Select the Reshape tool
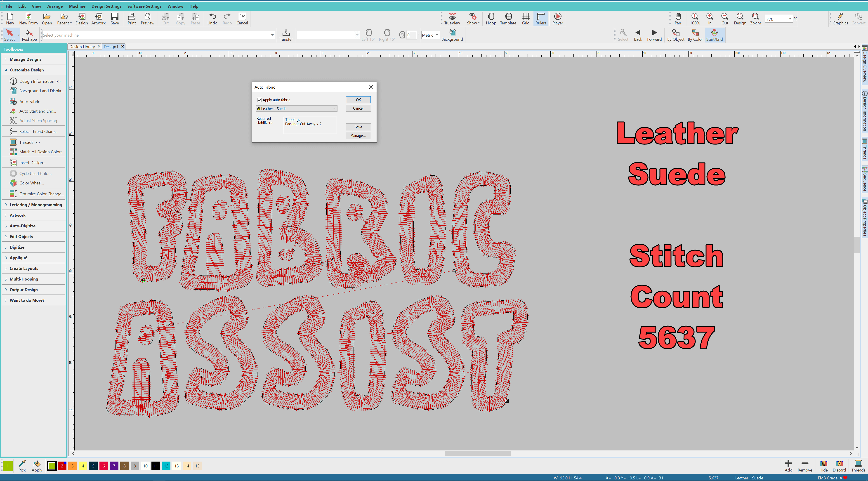Viewport: 868px width, 481px height. pyautogui.click(x=29, y=35)
